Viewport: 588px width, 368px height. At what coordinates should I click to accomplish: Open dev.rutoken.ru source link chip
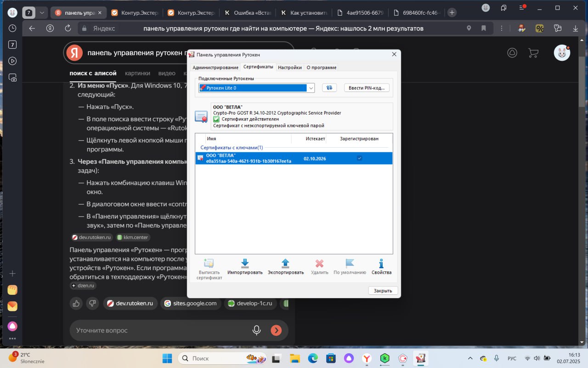(130, 303)
